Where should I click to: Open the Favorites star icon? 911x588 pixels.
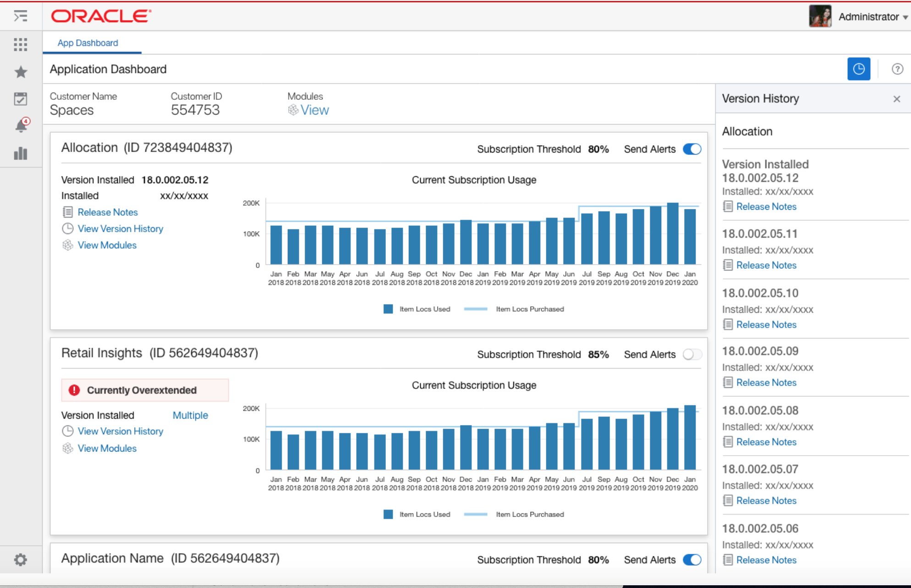(20, 71)
